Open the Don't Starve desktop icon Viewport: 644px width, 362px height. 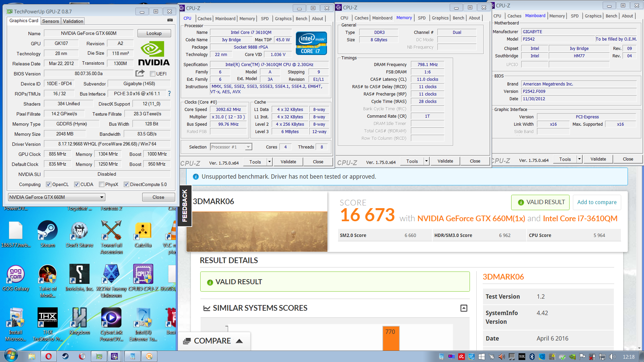pyautogui.click(x=79, y=234)
